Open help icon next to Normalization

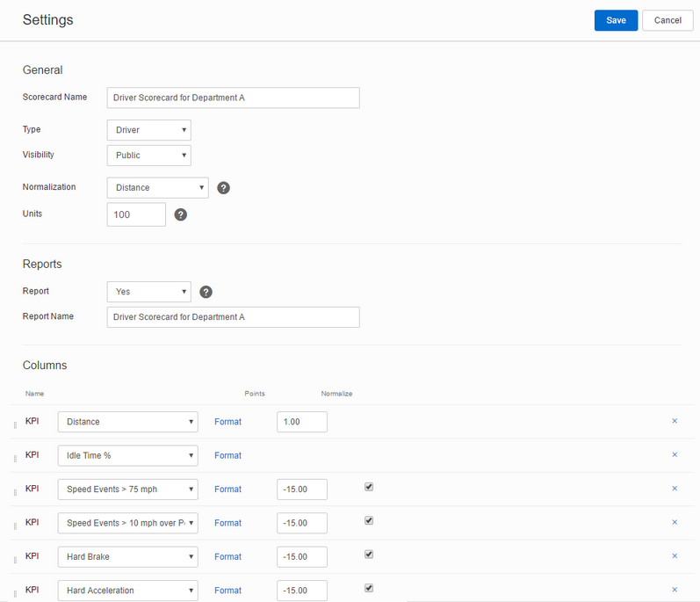point(223,188)
